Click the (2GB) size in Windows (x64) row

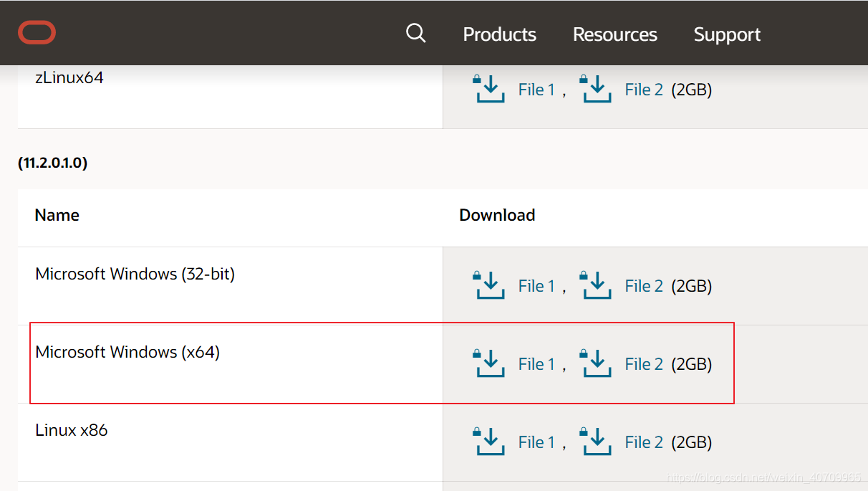[x=691, y=364]
